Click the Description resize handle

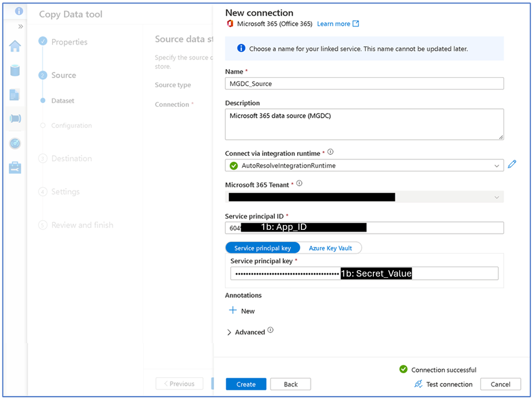tap(501, 137)
